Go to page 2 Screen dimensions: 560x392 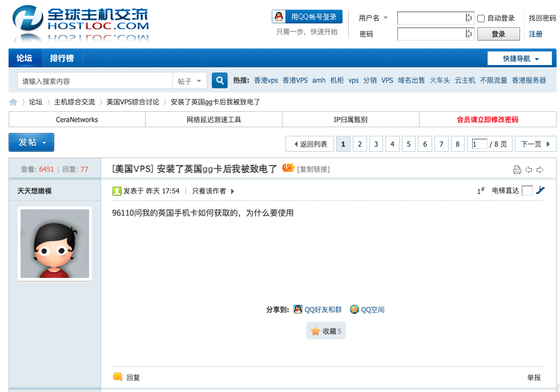click(x=360, y=144)
